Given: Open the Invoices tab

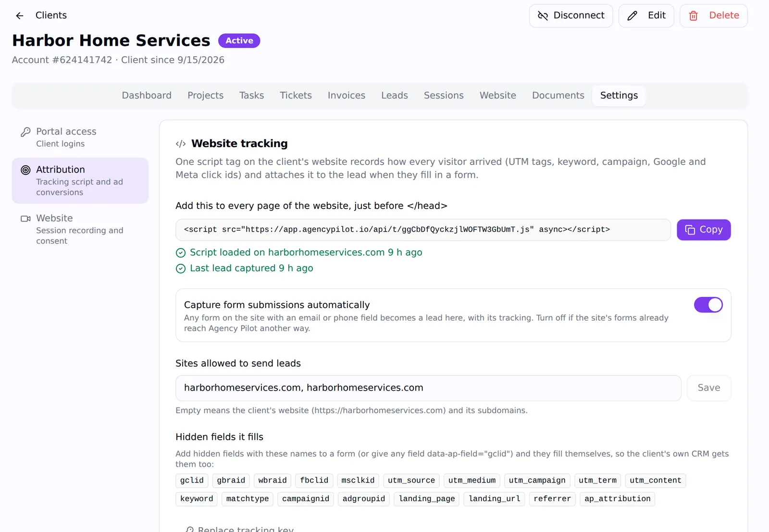Looking at the screenshot, I should coord(347,96).
